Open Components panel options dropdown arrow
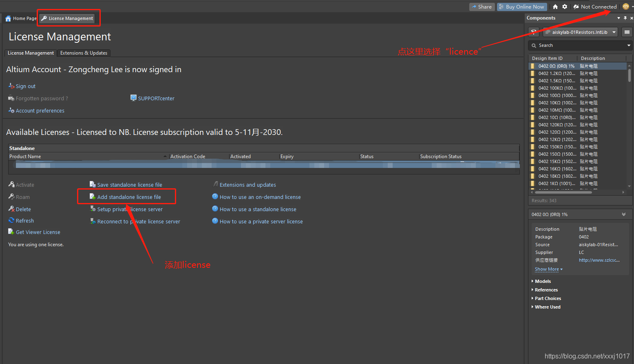Viewport: 634px width, 364px height. 619,18
